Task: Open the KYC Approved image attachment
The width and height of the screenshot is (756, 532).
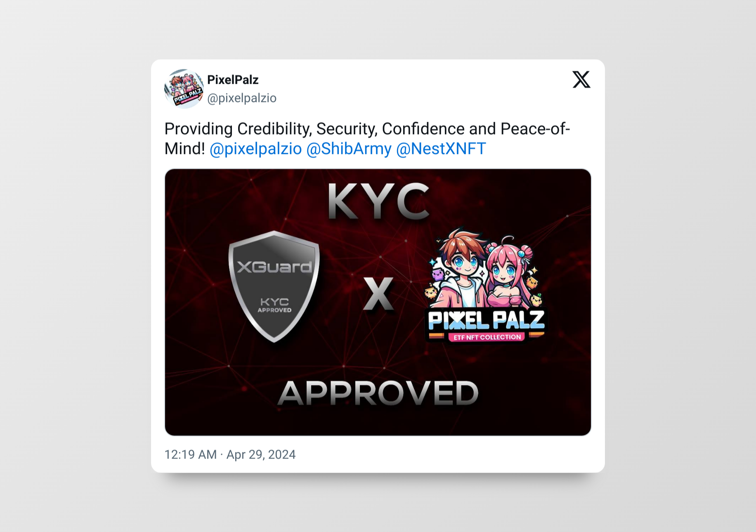Action: tap(378, 302)
